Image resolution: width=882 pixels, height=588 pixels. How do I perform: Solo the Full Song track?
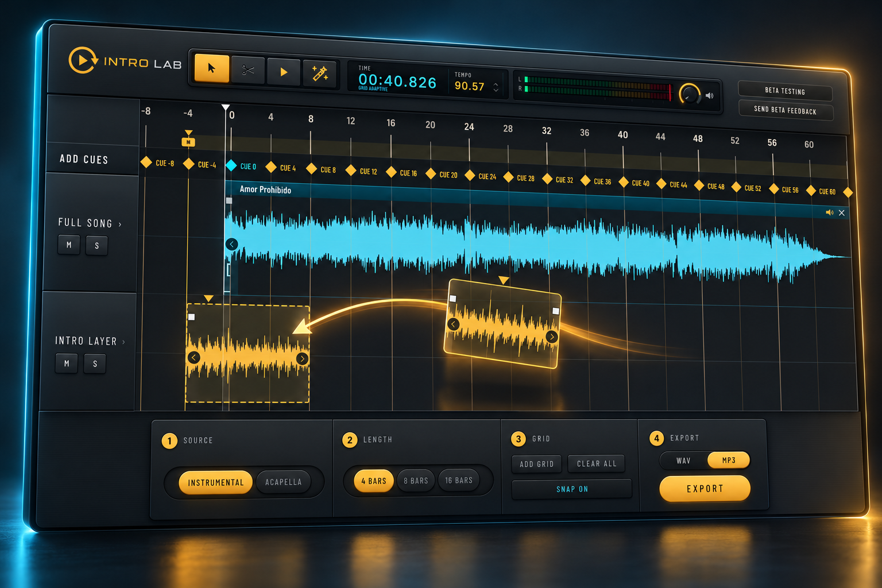coord(96,246)
